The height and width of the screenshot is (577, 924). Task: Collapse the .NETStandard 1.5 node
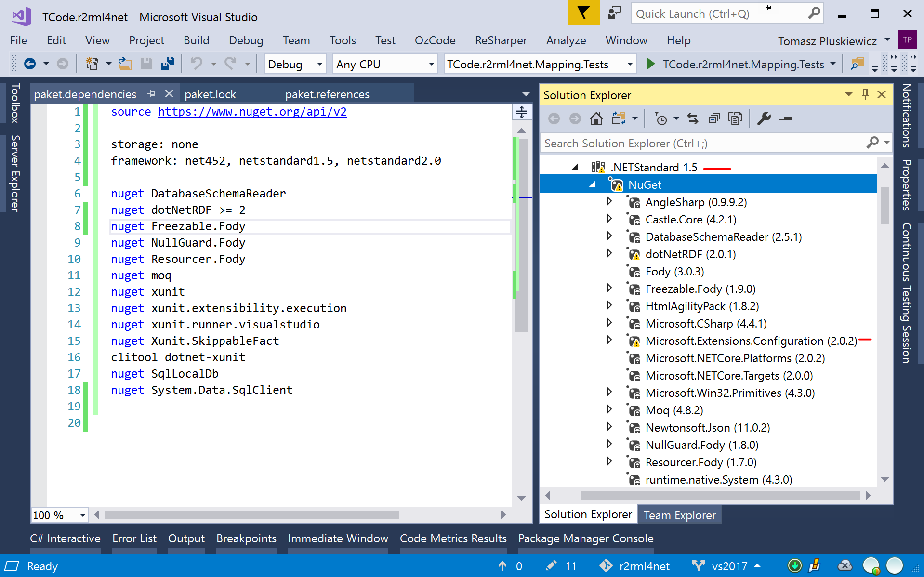(x=575, y=167)
